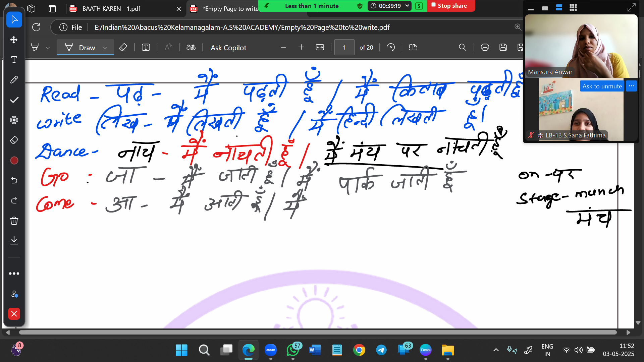The image size is (644, 362).
Task: Expand the highlight tool dropdown arrow
Action: click(x=48, y=48)
